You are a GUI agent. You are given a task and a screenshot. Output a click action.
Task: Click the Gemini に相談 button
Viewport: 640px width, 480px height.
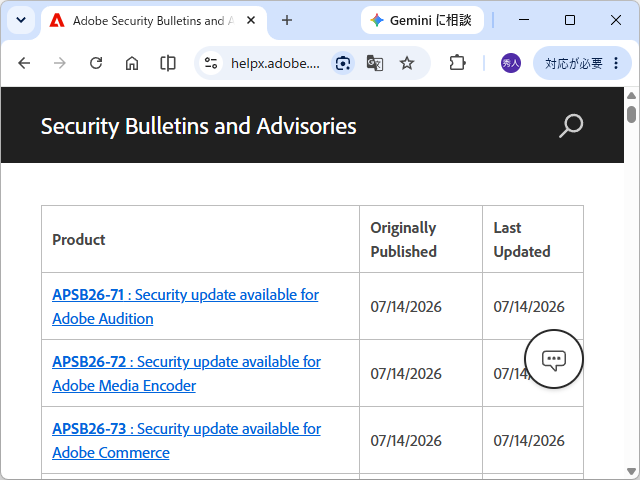tap(422, 20)
